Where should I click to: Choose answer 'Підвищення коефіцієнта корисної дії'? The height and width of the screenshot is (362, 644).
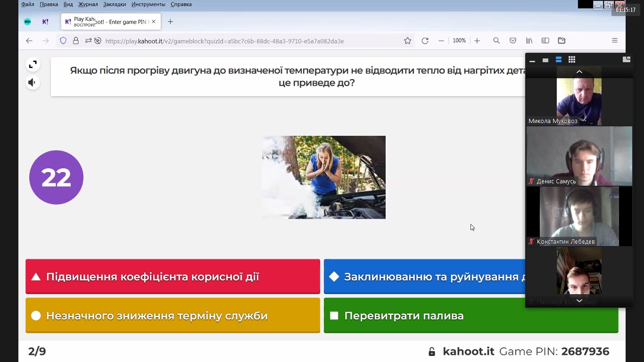pos(173,277)
